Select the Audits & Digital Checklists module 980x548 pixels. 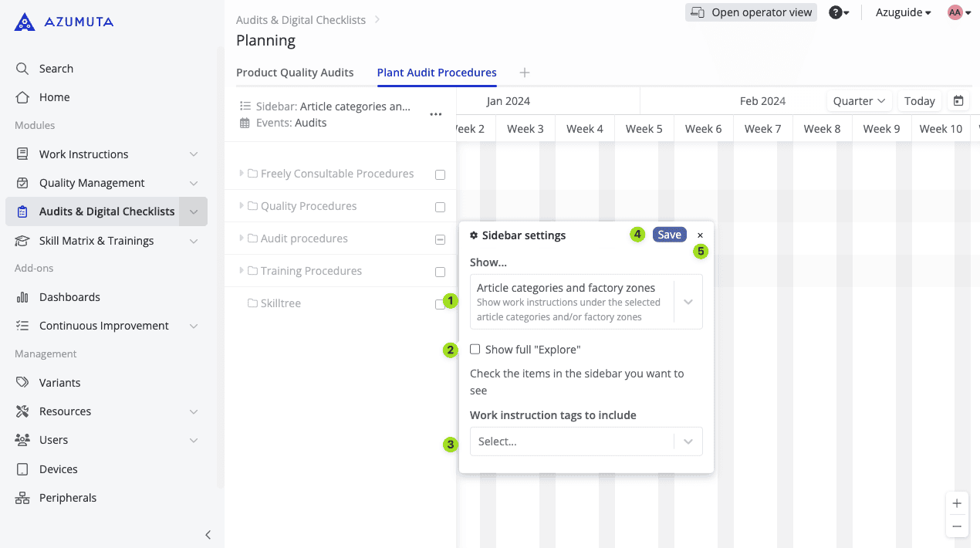pyautogui.click(x=106, y=211)
